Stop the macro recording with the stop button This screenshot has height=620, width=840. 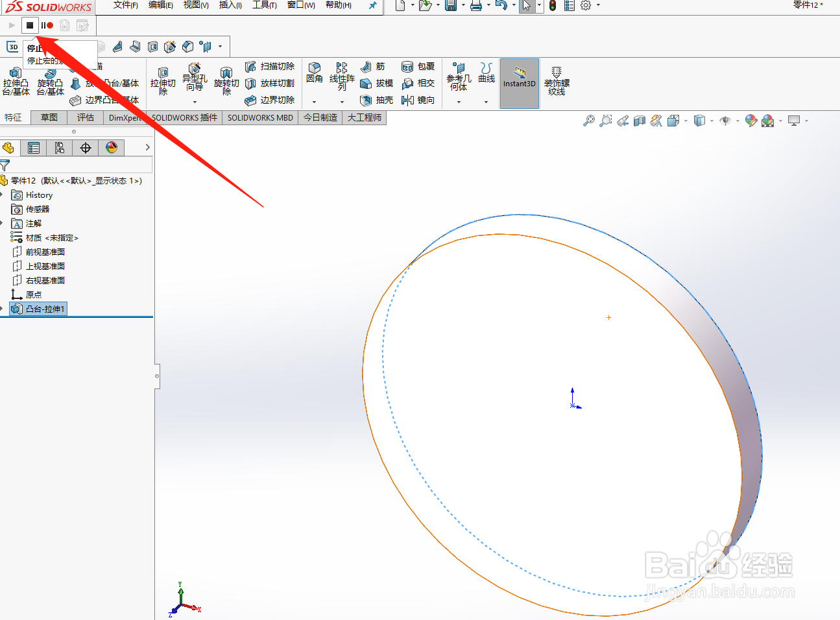pyautogui.click(x=30, y=25)
